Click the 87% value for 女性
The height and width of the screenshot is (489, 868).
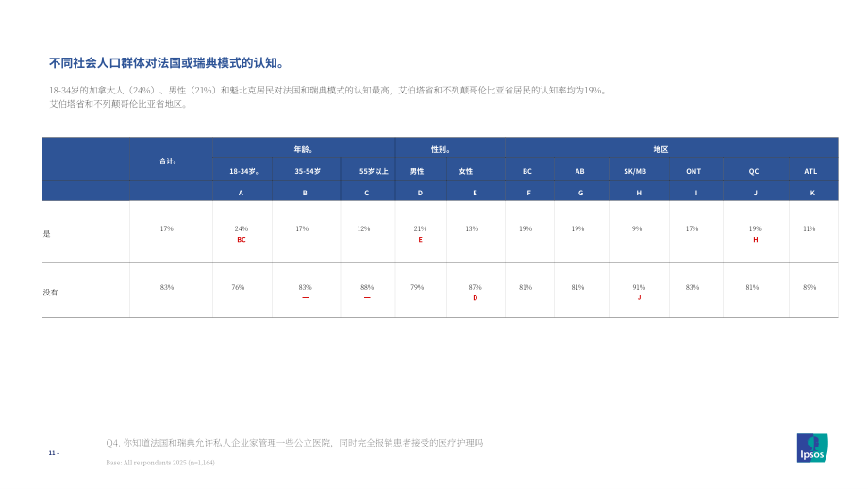tap(475, 287)
